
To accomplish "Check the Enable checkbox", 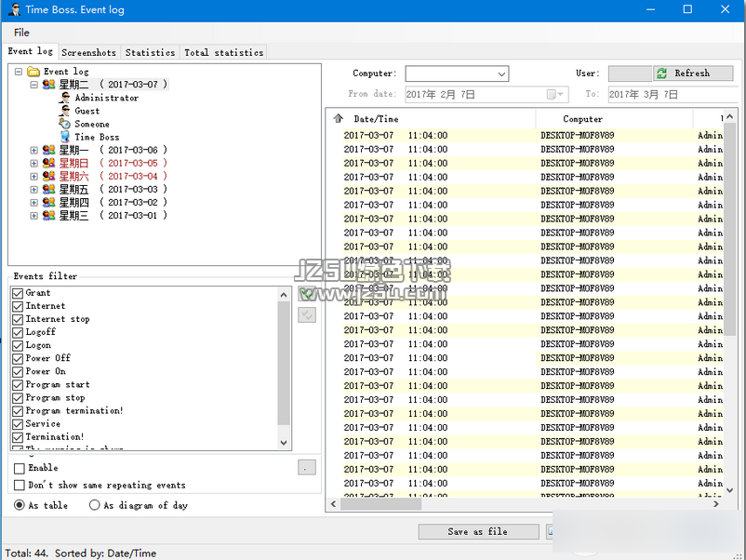I will click(x=20, y=469).
